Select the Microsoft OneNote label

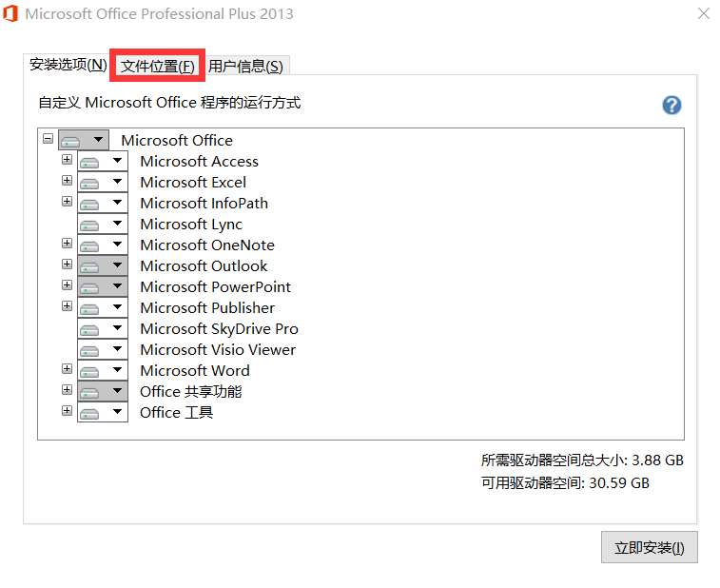point(207,245)
